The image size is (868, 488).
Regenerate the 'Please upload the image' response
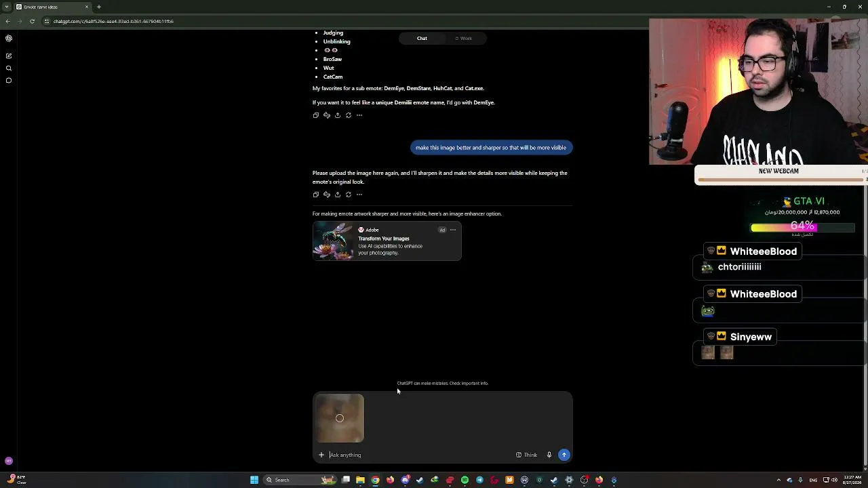(x=349, y=195)
